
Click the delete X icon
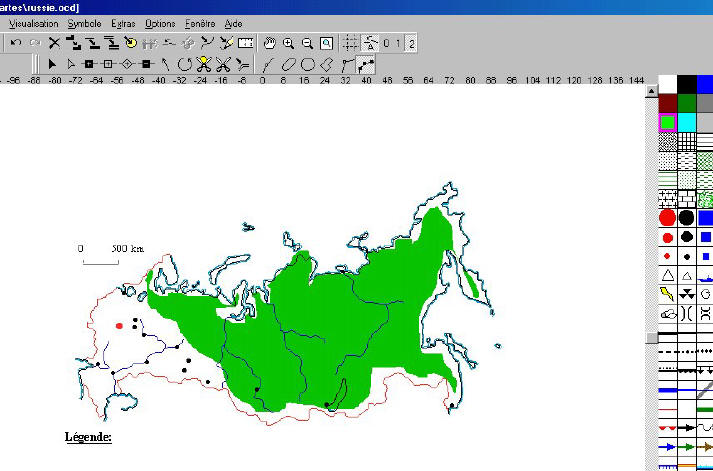pyautogui.click(x=55, y=43)
